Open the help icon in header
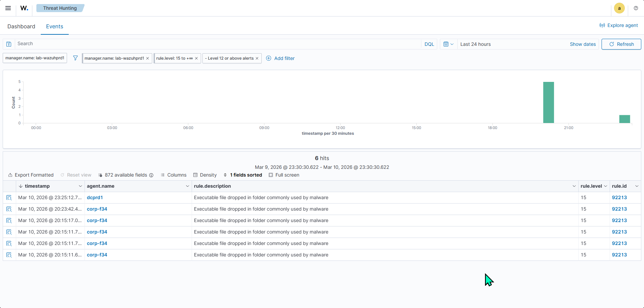This screenshot has height=308, width=644. [636, 8]
